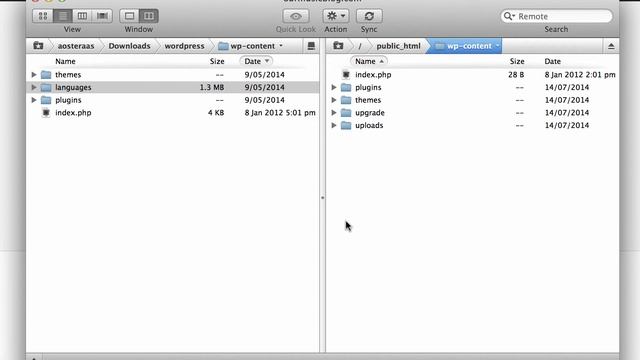Select remote uploads folder icon
The height and width of the screenshot is (360, 640).
346,125
